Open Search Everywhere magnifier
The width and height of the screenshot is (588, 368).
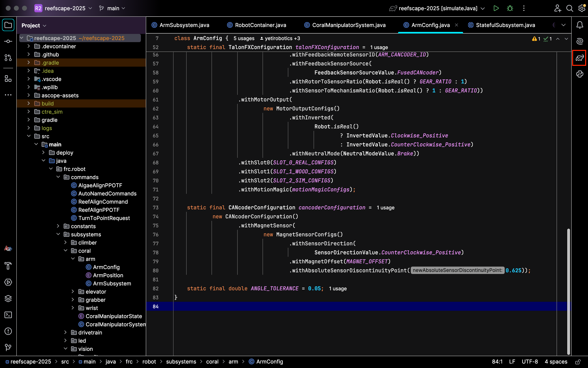[570, 8]
